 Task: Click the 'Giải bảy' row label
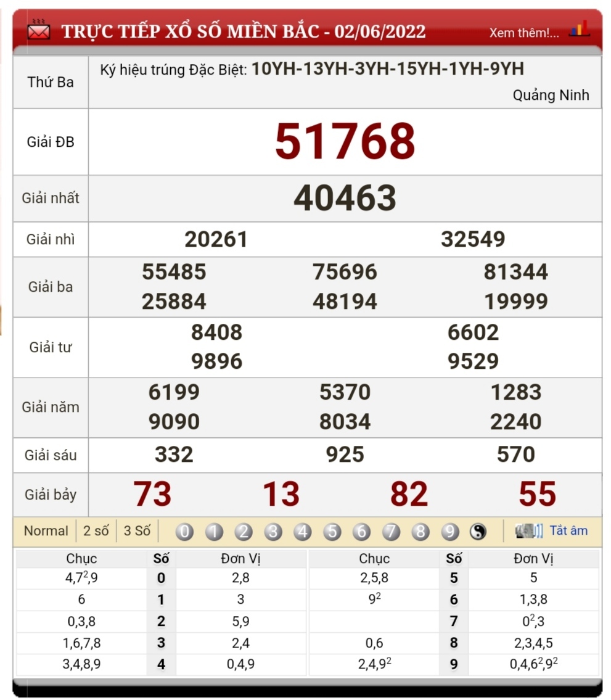(51, 495)
